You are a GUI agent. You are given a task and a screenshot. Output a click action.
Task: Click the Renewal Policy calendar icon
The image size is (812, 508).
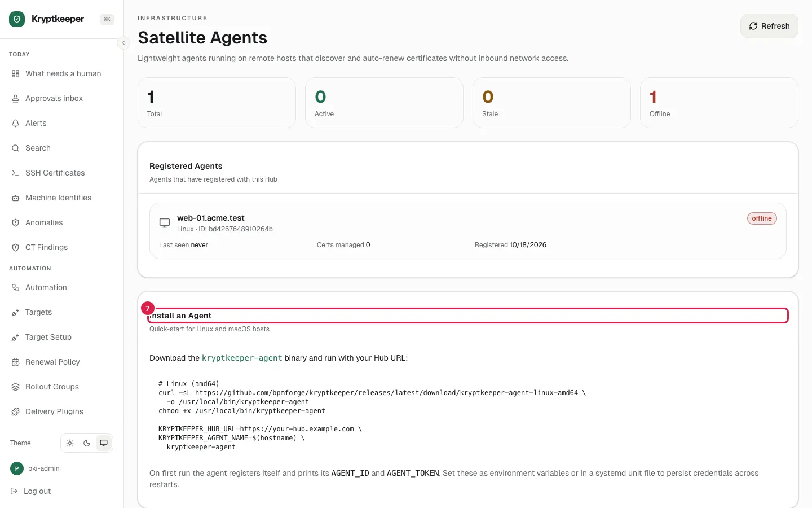click(x=15, y=362)
